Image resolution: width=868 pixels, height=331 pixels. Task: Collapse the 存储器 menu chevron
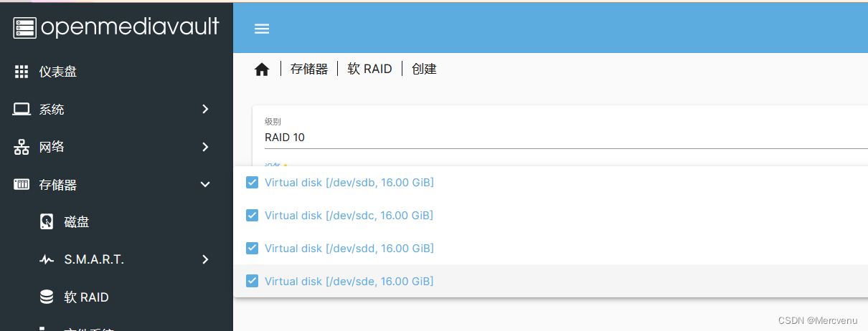tap(205, 184)
